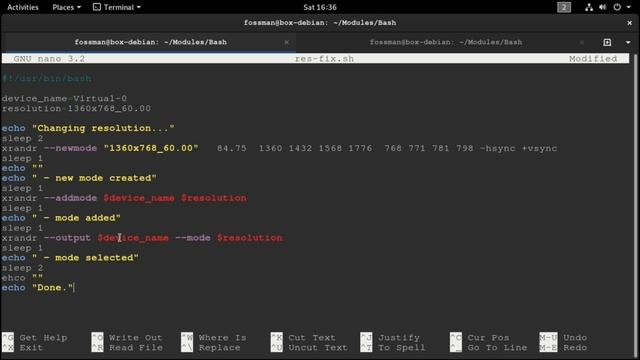Click $device_name on the addmode line

click(139, 198)
